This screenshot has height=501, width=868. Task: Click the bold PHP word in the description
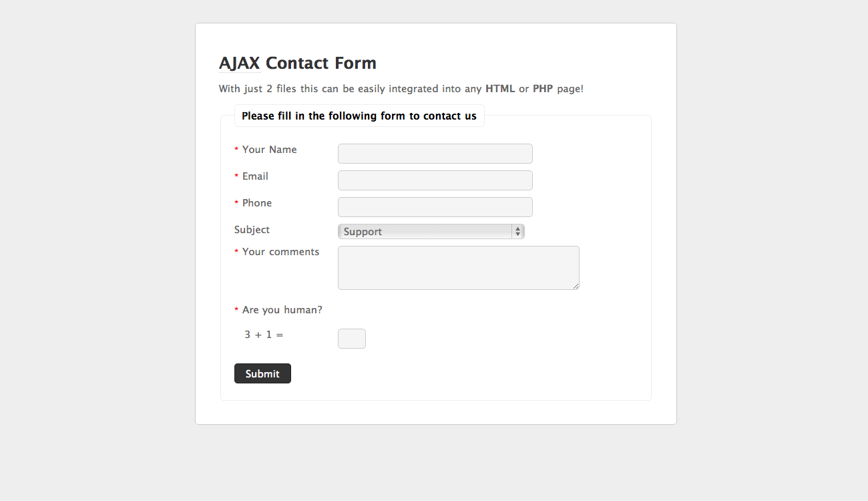[x=543, y=89]
